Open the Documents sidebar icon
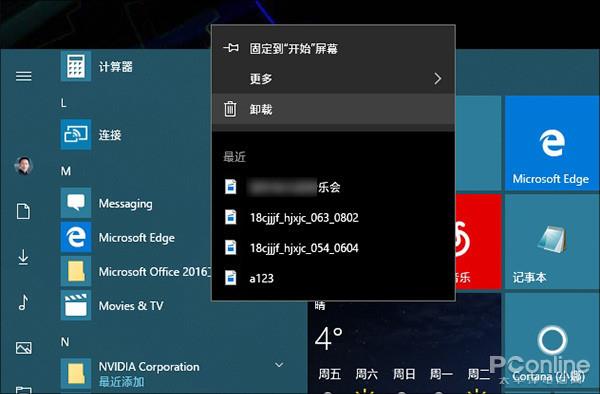 (x=23, y=211)
